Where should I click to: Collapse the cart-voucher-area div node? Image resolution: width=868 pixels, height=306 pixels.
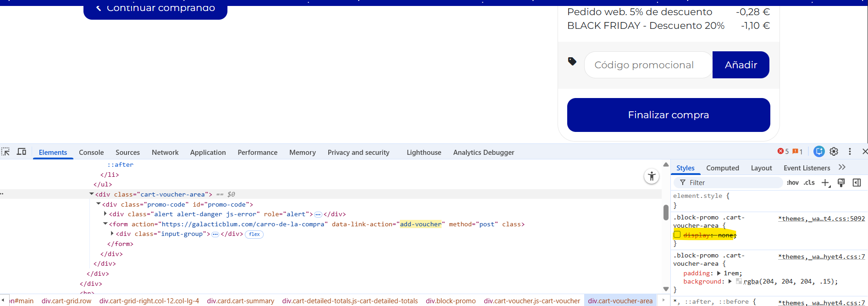92,194
